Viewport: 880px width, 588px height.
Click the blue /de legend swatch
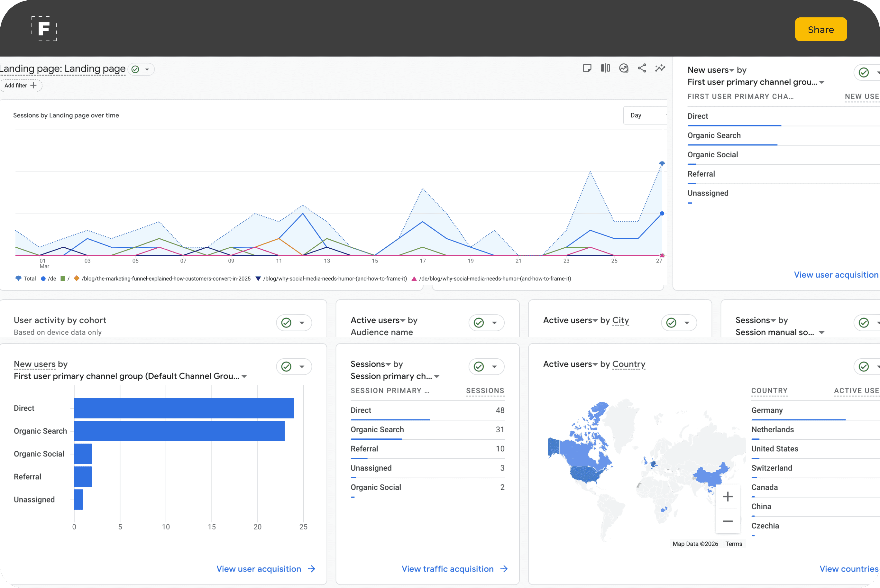click(43, 279)
